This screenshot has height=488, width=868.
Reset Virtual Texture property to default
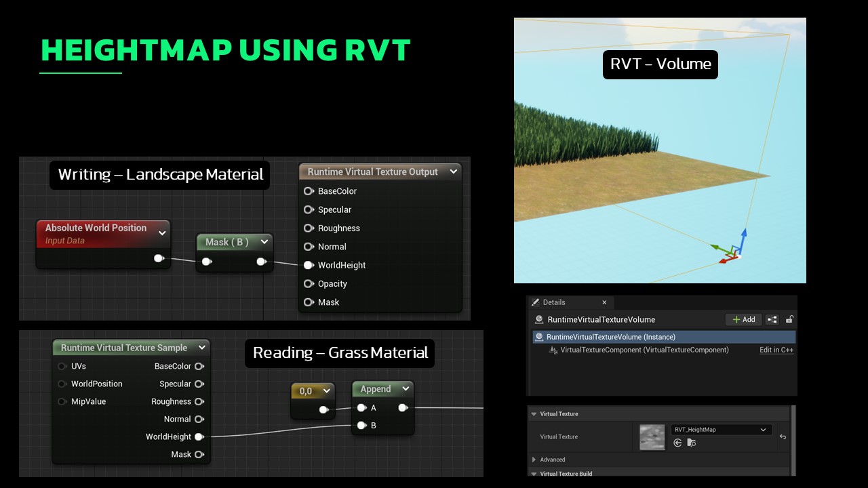pos(783,437)
